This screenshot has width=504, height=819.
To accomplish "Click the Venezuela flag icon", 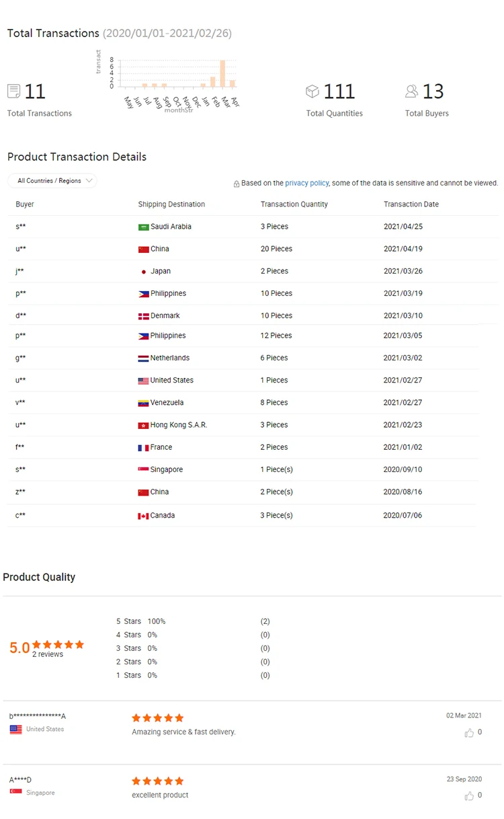I will click(x=143, y=403).
